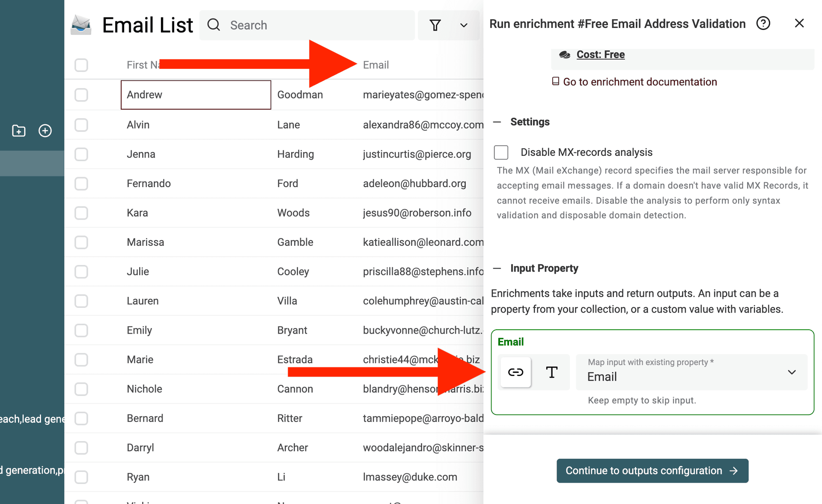Collapse the Input Property section

497,268
